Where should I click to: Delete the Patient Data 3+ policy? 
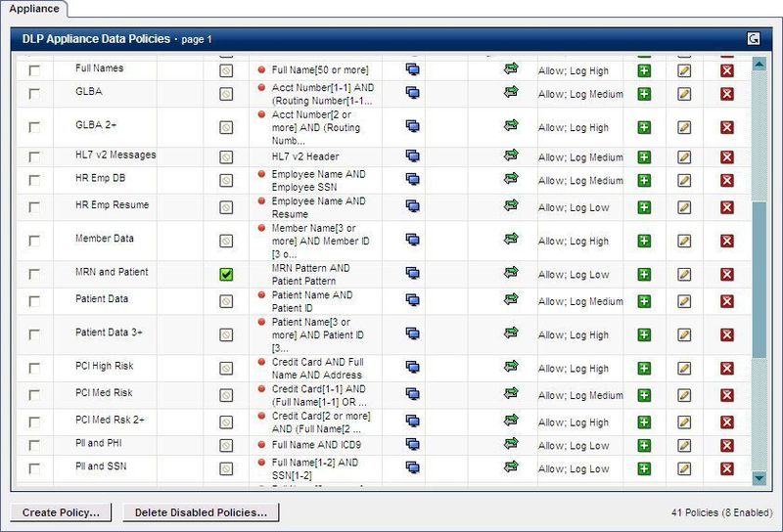coord(727,334)
